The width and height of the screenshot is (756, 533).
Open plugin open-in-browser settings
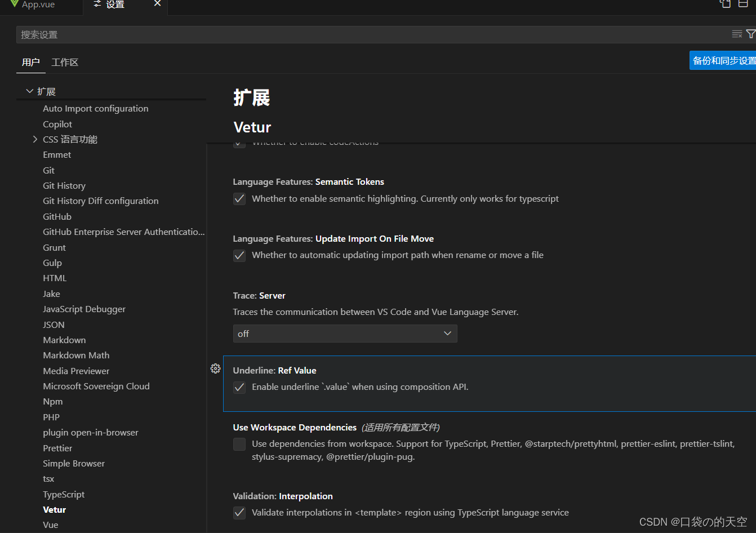tap(91, 433)
